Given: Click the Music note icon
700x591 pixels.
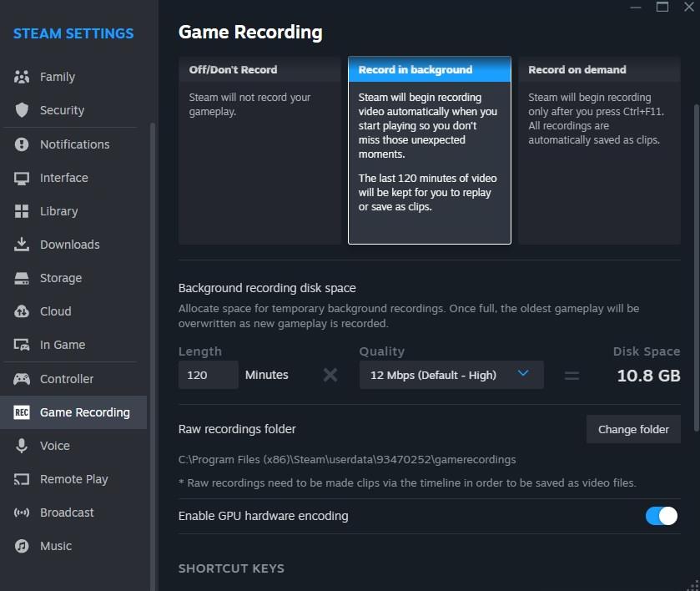Looking at the screenshot, I should tap(22, 546).
